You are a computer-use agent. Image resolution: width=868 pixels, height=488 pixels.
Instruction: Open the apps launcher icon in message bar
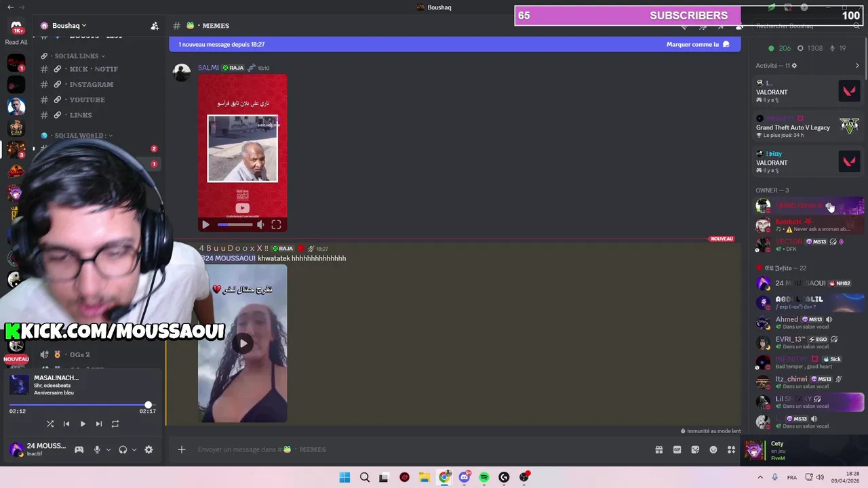(731, 449)
